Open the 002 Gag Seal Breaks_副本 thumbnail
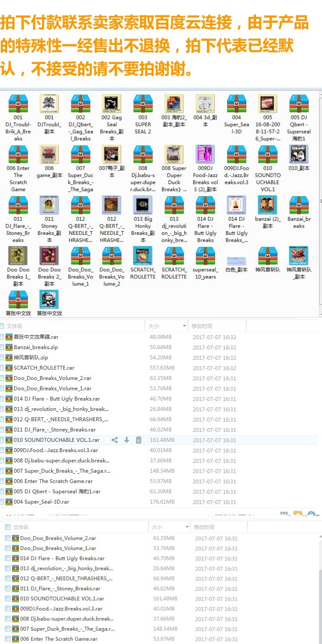 112,103
